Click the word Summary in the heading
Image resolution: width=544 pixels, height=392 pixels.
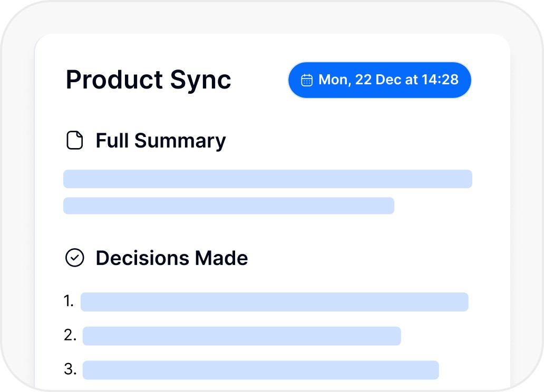tap(180, 141)
